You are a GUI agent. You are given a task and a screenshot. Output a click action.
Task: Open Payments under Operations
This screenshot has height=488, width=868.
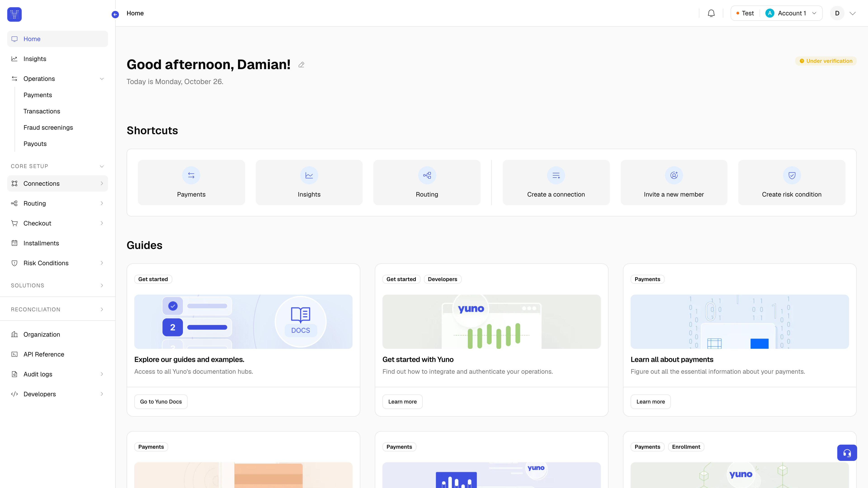coord(38,95)
